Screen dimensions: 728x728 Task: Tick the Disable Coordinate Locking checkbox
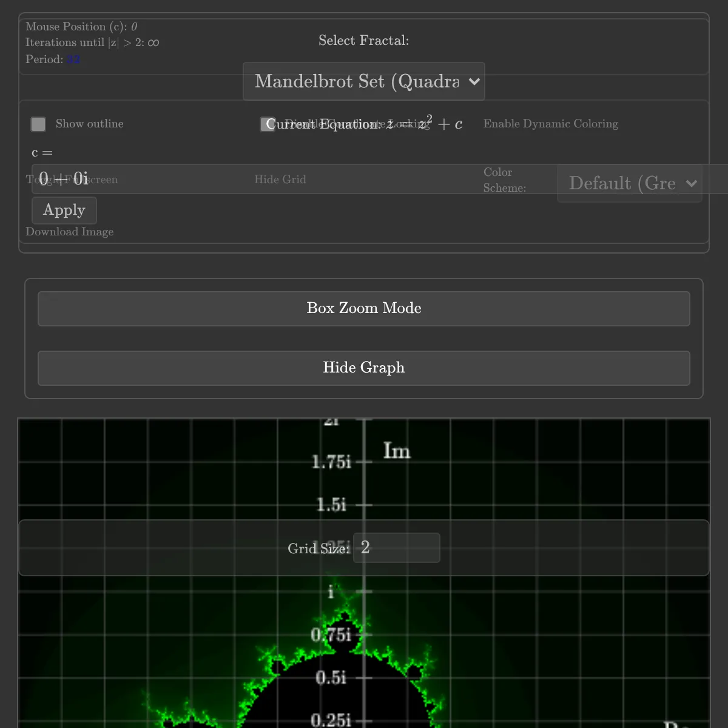(267, 124)
